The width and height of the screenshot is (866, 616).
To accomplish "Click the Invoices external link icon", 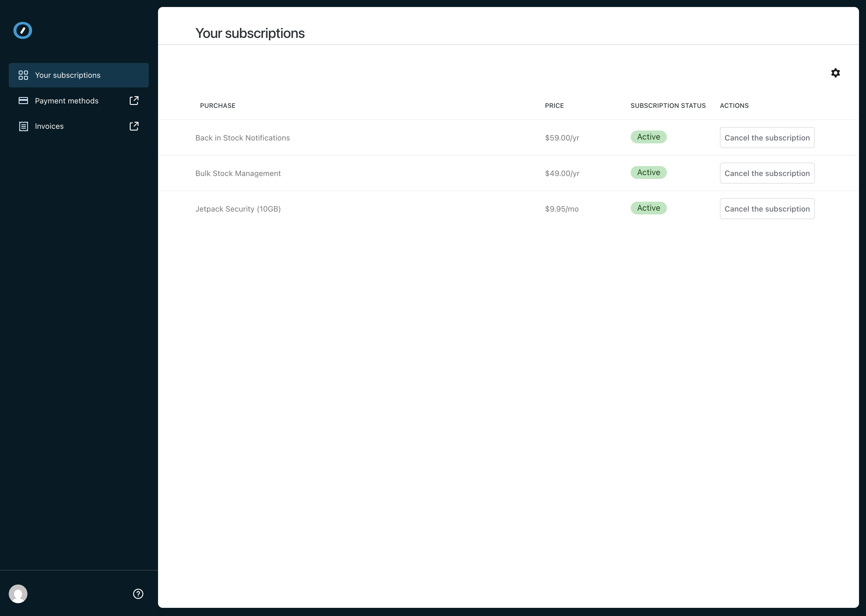I will point(134,126).
